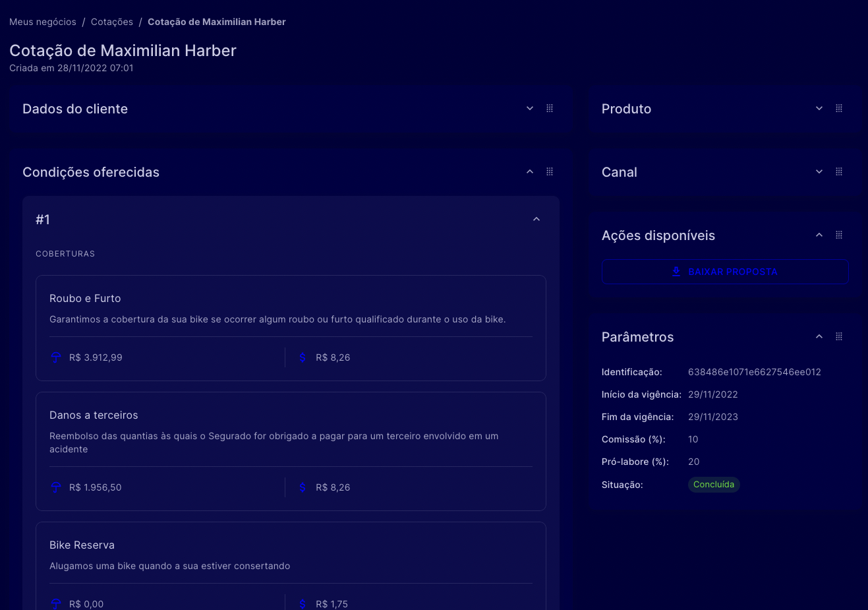The height and width of the screenshot is (610, 868).
Task: Collapse the Condições oferecidas section
Action: [x=530, y=171]
